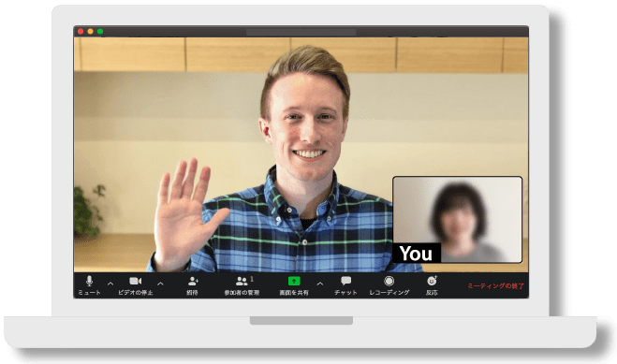Expand the share options chevron beside 画面を共有
This screenshot has height=364, width=617.
pos(320,284)
